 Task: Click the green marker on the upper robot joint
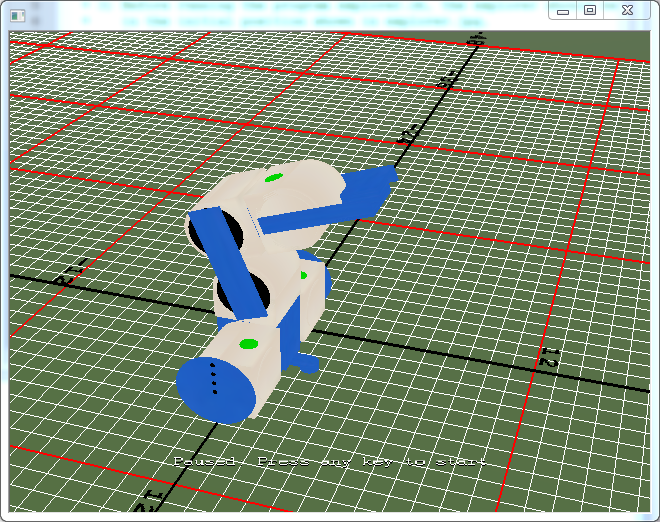pos(274,178)
